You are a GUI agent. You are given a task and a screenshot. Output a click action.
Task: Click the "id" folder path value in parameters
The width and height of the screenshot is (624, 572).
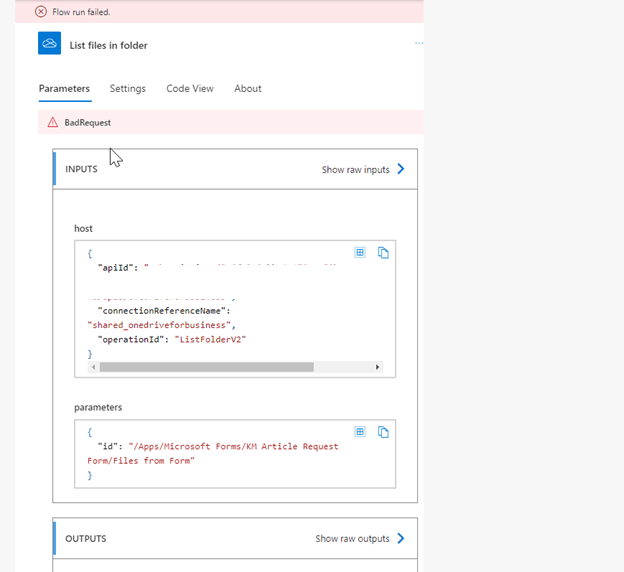[x=213, y=453]
